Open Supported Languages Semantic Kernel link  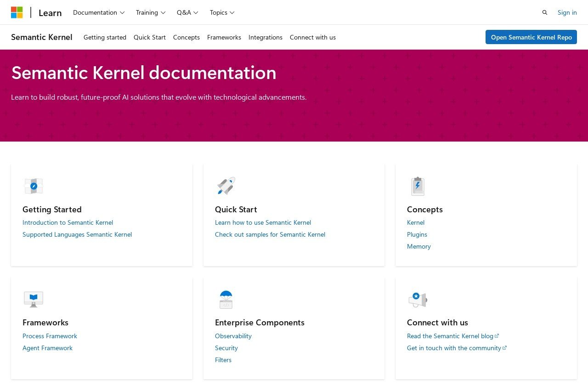(77, 234)
